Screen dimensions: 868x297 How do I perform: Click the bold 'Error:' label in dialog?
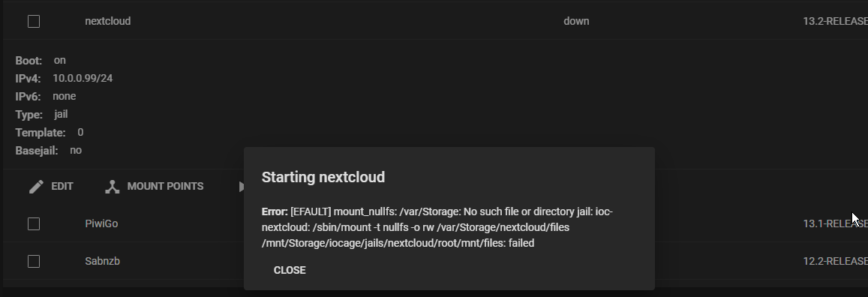[275, 211]
